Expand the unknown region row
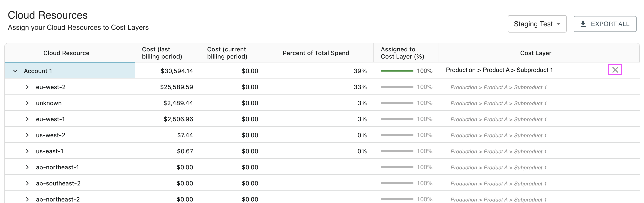The width and height of the screenshot is (644, 203). click(x=27, y=103)
